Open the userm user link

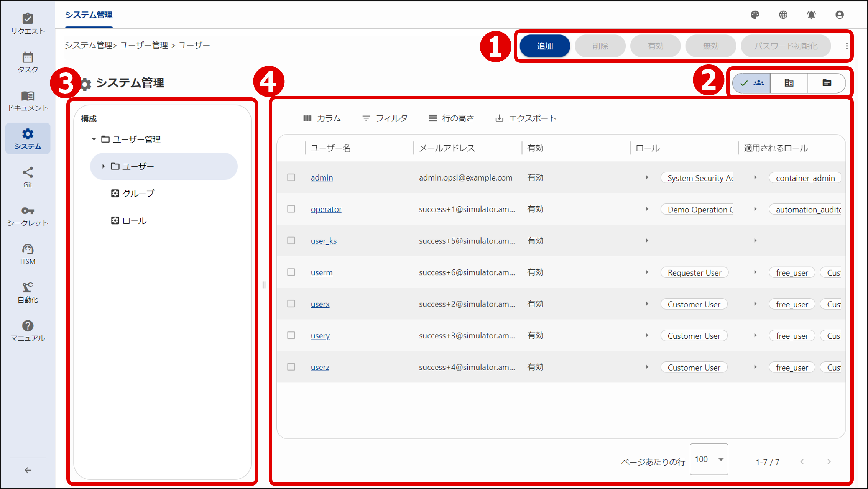(321, 272)
